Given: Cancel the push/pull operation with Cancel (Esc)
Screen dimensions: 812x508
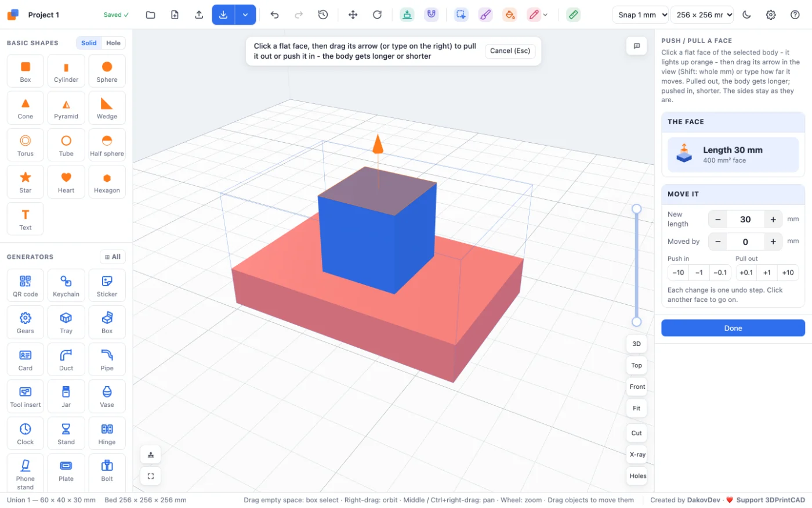Looking at the screenshot, I should coord(510,51).
